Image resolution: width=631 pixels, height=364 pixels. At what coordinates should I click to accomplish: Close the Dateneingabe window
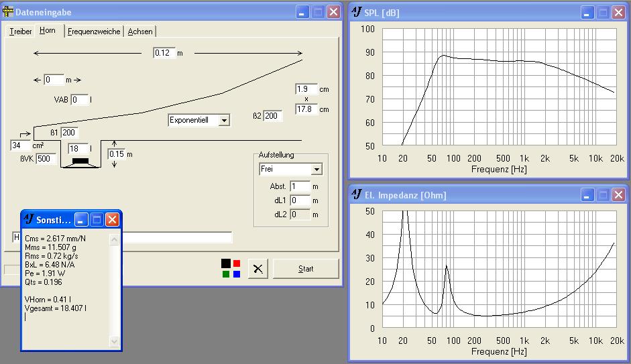tap(334, 12)
